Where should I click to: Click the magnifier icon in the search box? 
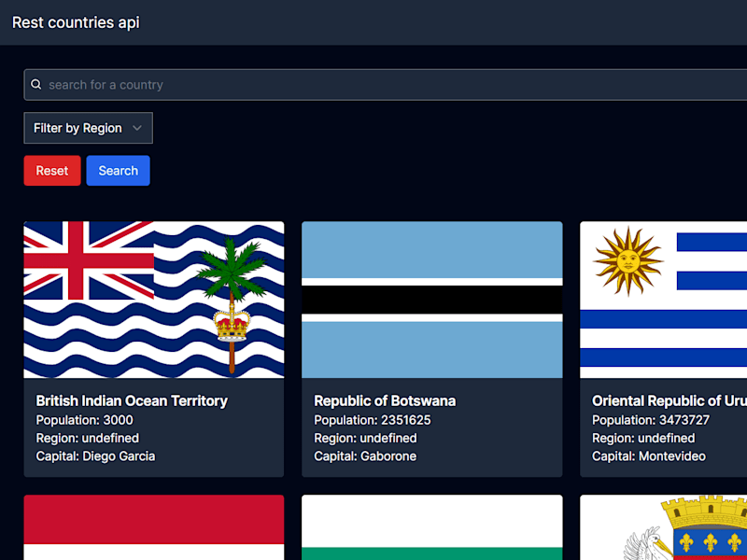(x=35, y=85)
